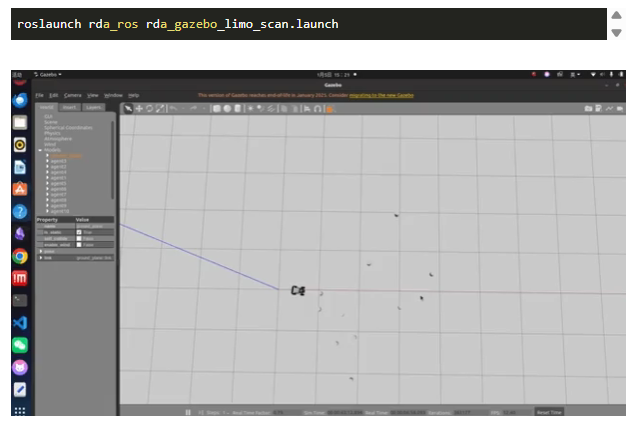This screenshot has width=640, height=430.
Task: Open Visual Studio Code from dock
Action: tap(19, 322)
